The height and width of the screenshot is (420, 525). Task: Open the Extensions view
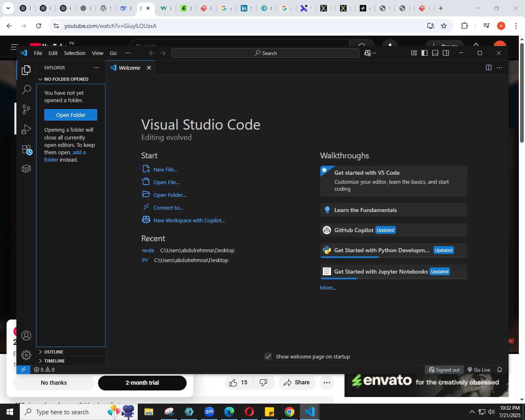26,149
